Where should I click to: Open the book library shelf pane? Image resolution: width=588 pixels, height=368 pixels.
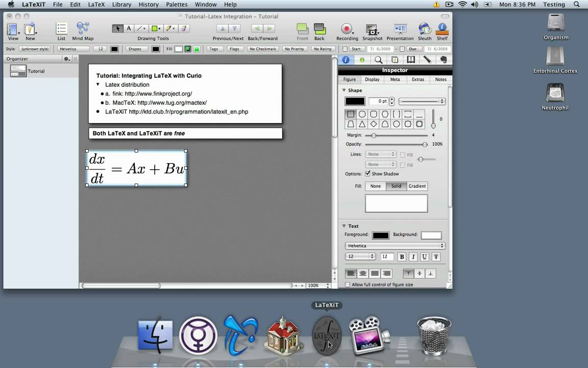pos(411,60)
